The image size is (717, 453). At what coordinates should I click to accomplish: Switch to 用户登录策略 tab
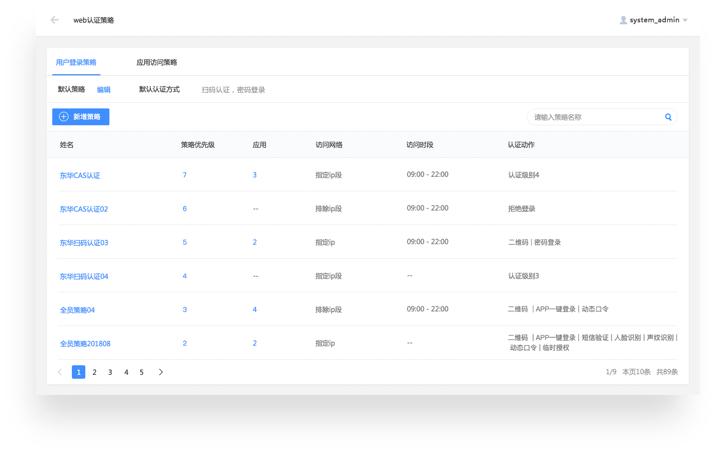tap(76, 62)
